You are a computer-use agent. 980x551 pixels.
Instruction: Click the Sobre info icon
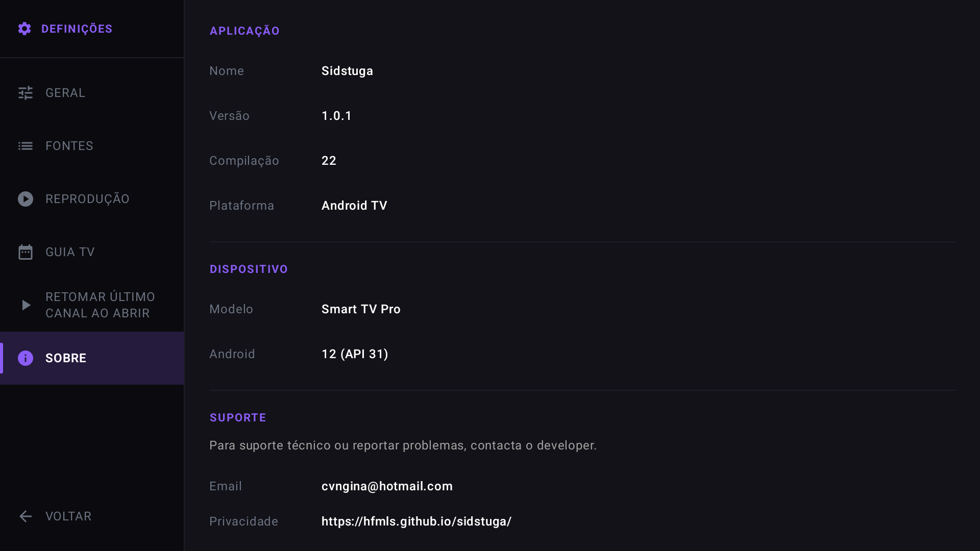[x=26, y=358]
